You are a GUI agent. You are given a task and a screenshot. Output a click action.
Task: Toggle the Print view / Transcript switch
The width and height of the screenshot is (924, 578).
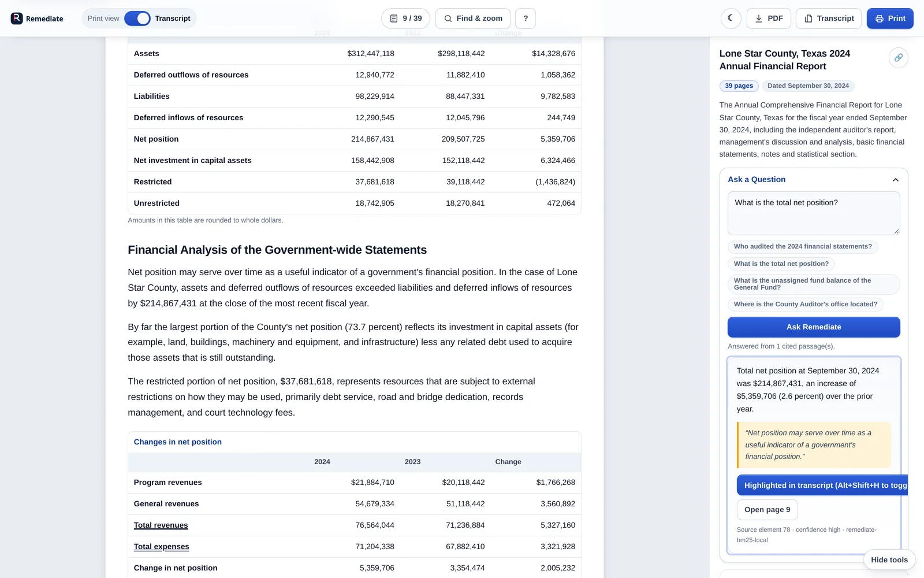coord(137,18)
